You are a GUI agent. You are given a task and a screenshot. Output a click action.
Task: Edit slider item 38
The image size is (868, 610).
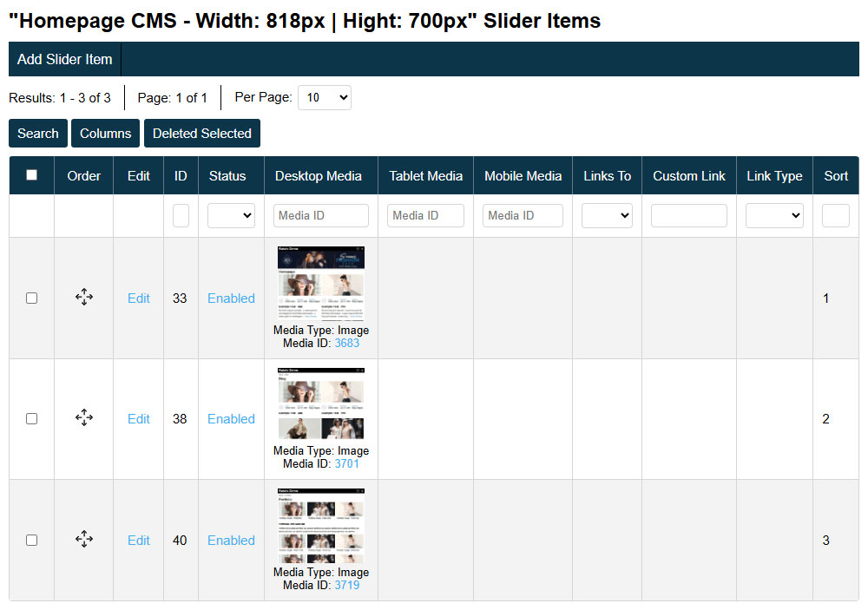pyautogui.click(x=138, y=419)
